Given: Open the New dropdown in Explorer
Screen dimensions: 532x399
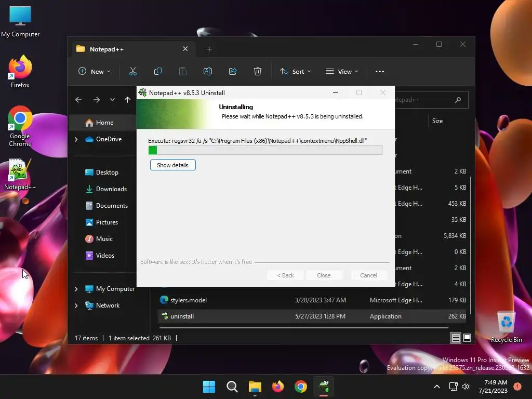Looking at the screenshot, I should (x=95, y=71).
